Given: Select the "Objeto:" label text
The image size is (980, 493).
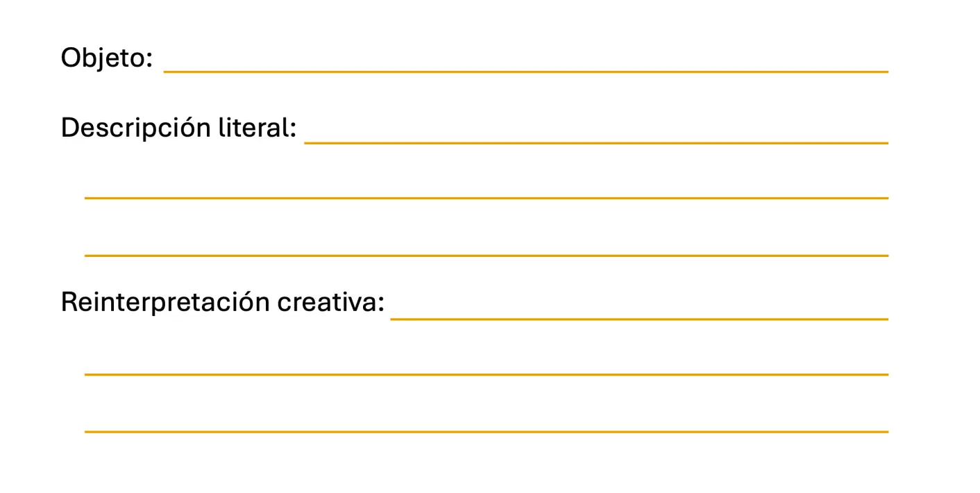Looking at the screenshot, I should tap(106, 57).
